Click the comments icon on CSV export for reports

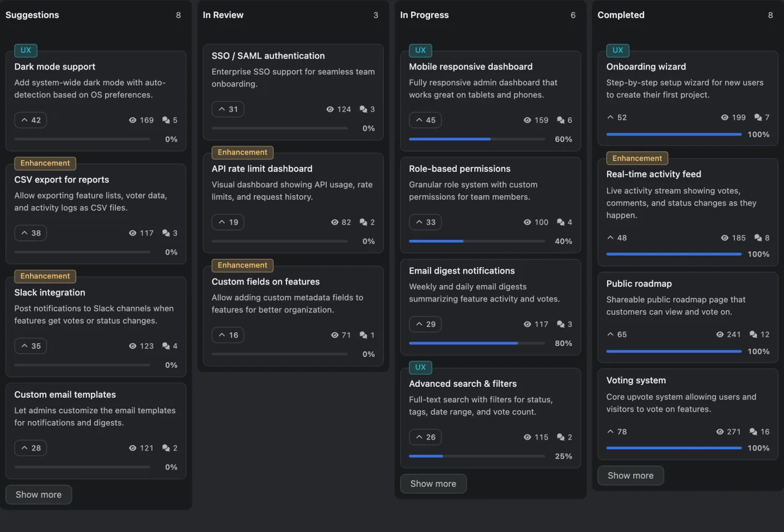[x=166, y=233]
